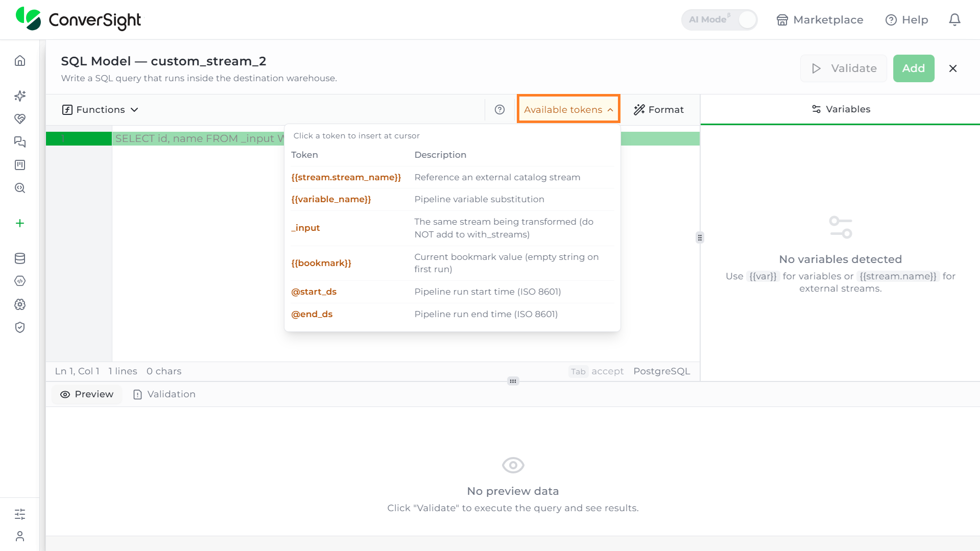
Task: Click the help question icon beside Available tokens
Action: (x=499, y=110)
